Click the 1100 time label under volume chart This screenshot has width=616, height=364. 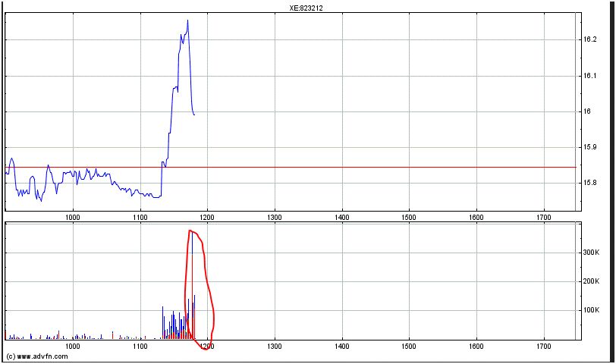[x=140, y=346]
